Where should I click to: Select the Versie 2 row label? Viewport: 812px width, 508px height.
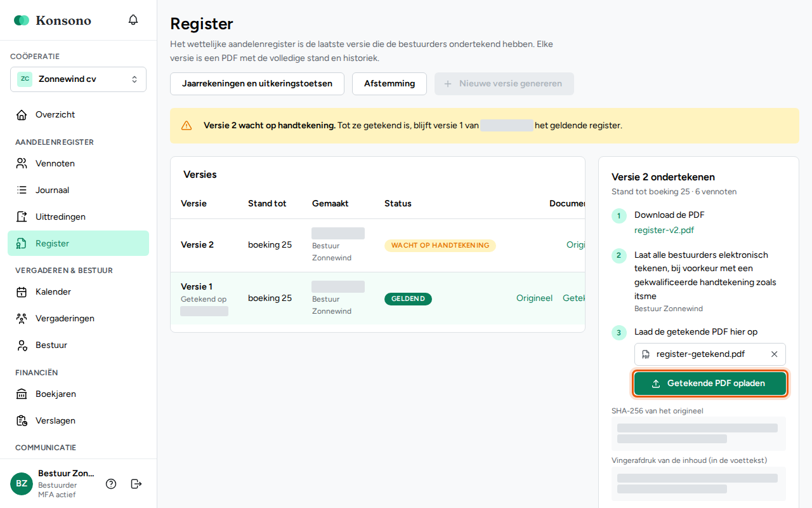[x=197, y=244]
